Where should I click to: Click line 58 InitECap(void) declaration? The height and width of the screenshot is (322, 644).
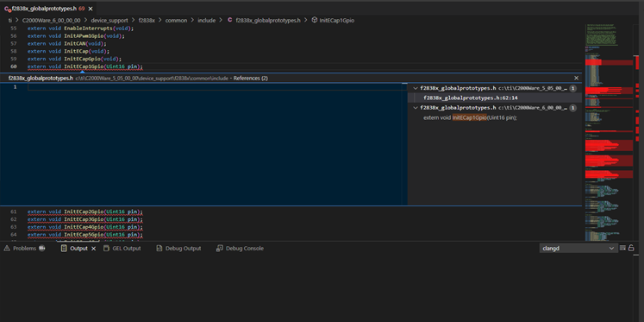[x=68, y=52]
